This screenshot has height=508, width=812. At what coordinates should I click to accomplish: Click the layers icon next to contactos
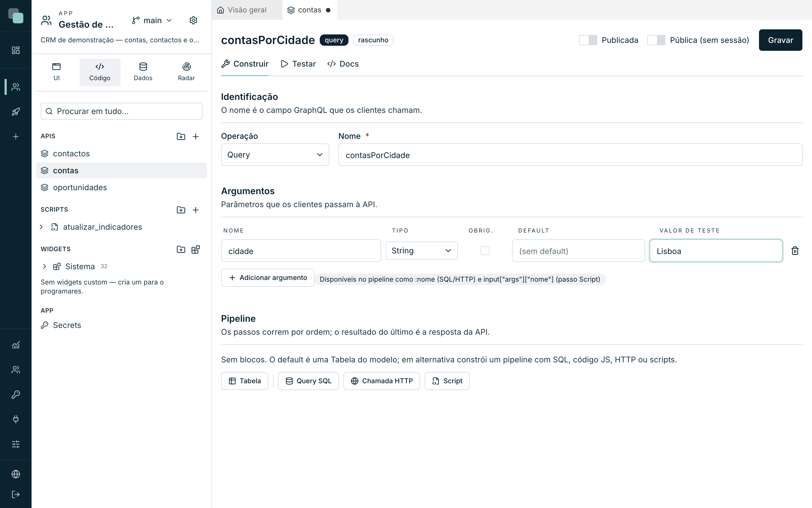[45, 154]
